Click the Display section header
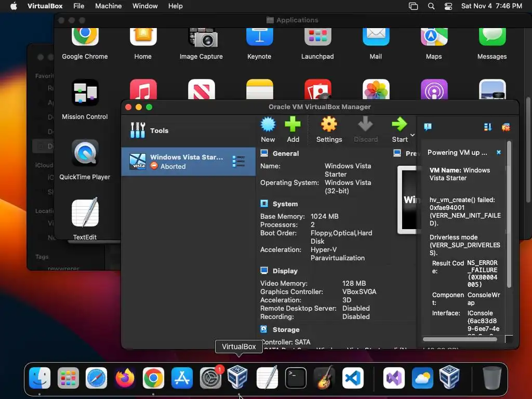Image resolution: width=532 pixels, height=399 pixels. pyautogui.click(x=285, y=271)
